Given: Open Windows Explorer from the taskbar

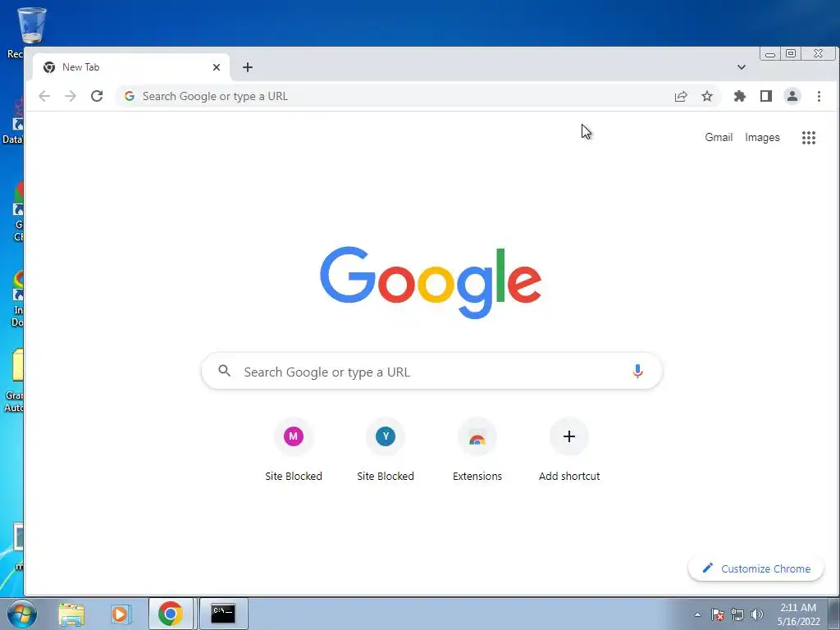Looking at the screenshot, I should (x=72, y=614).
